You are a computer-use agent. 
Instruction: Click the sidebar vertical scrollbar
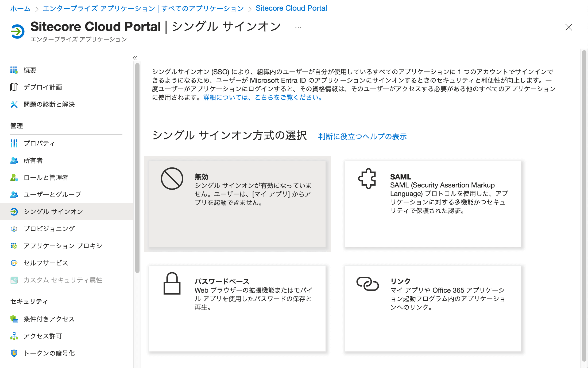tap(137, 168)
